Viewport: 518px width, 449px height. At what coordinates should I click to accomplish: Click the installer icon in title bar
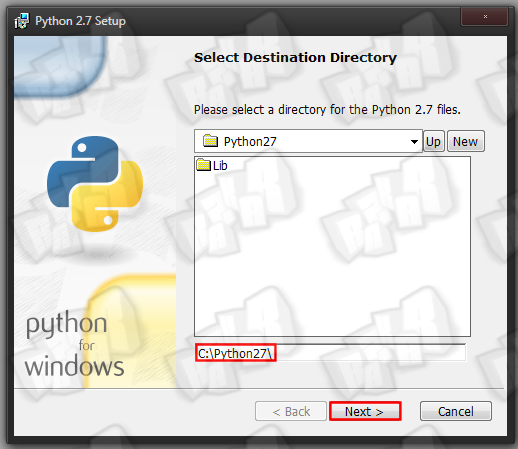coord(22,21)
